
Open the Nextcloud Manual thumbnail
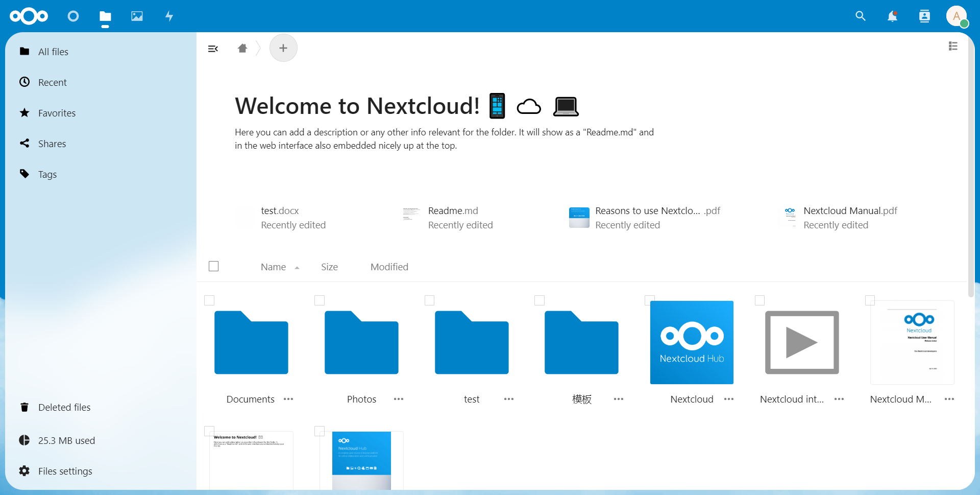(912, 342)
